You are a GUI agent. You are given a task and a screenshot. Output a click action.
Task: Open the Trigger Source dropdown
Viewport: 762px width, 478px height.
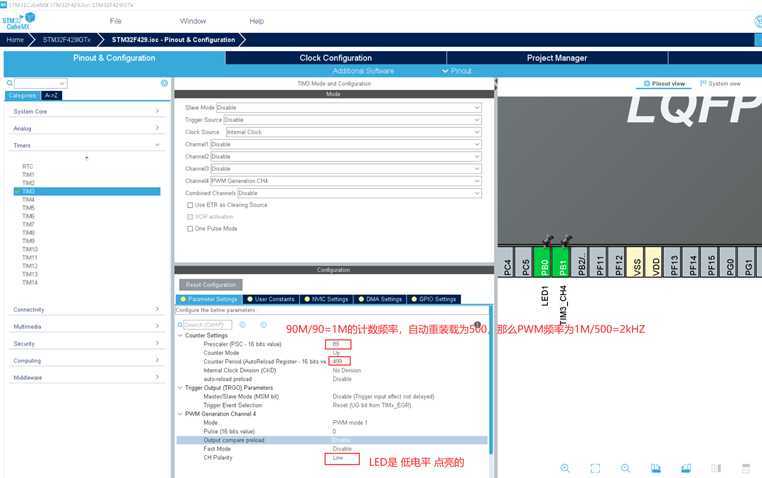click(x=352, y=120)
